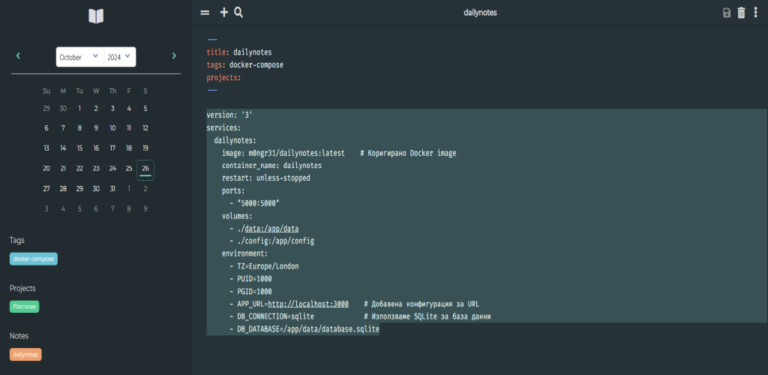768x375 pixels.
Task: Click the 'title: dailynotes' line
Action: coord(239,52)
